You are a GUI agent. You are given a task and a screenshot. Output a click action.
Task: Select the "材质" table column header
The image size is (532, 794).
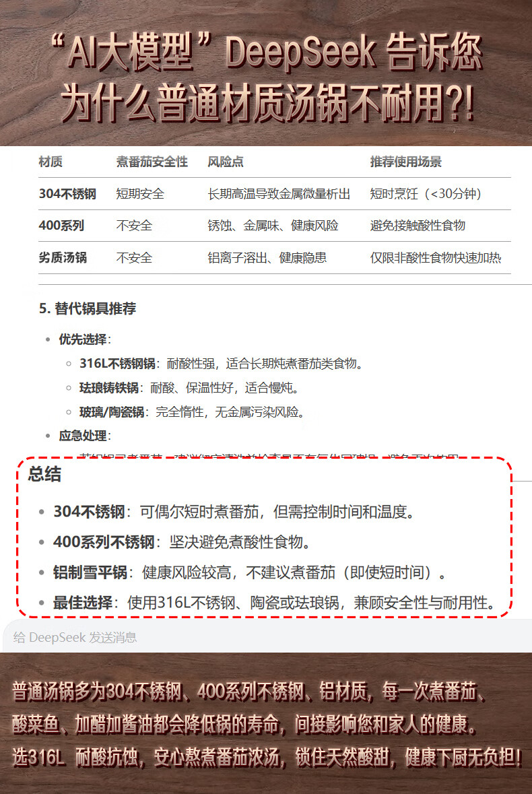click(x=51, y=162)
